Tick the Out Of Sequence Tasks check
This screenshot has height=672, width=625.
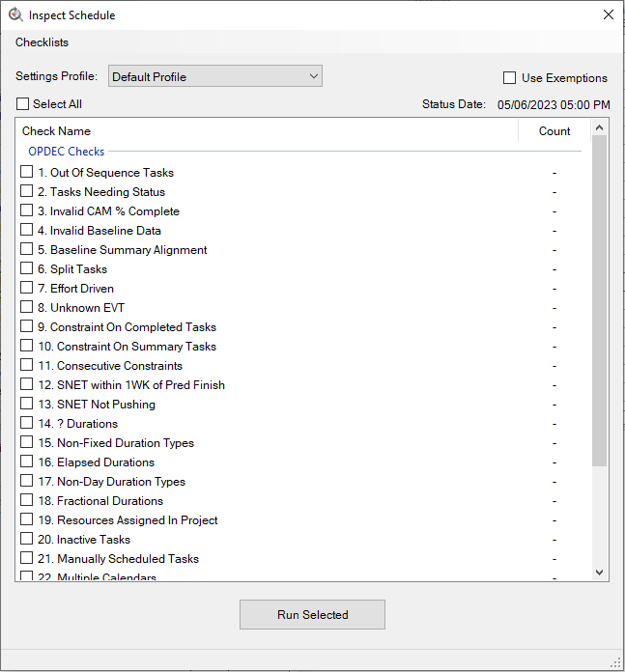pos(27,172)
